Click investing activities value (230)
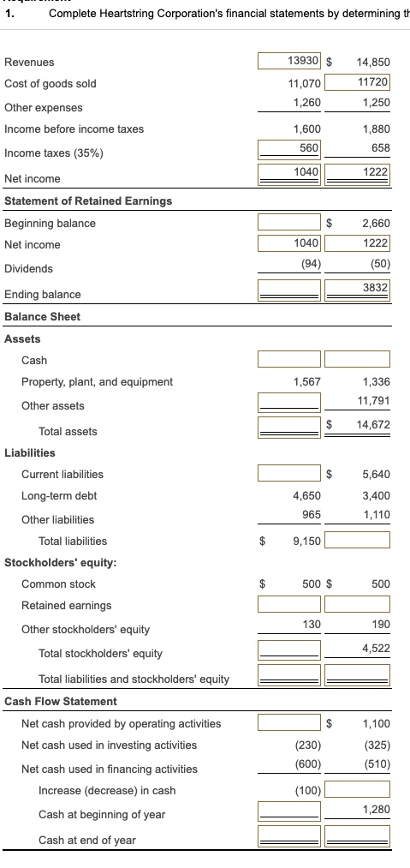 click(309, 745)
